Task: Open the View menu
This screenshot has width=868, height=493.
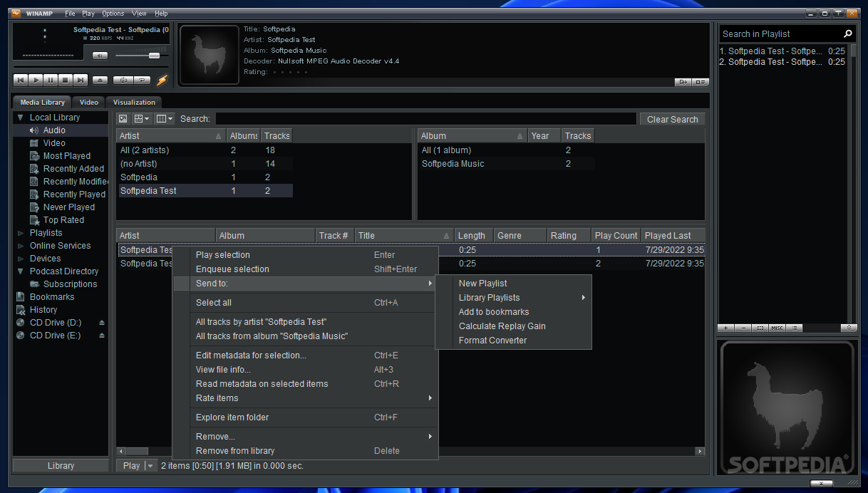Action: [x=140, y=14]
